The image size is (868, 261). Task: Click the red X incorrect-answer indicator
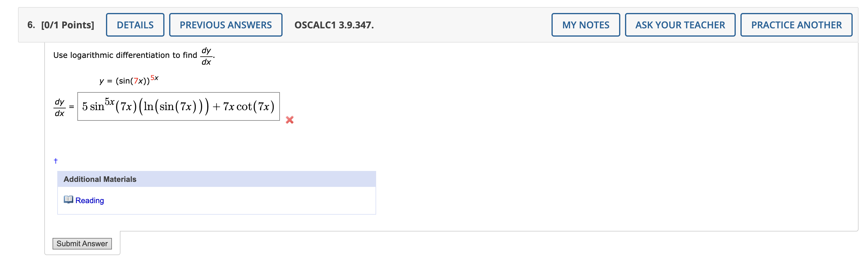click(x=290, y=120)
